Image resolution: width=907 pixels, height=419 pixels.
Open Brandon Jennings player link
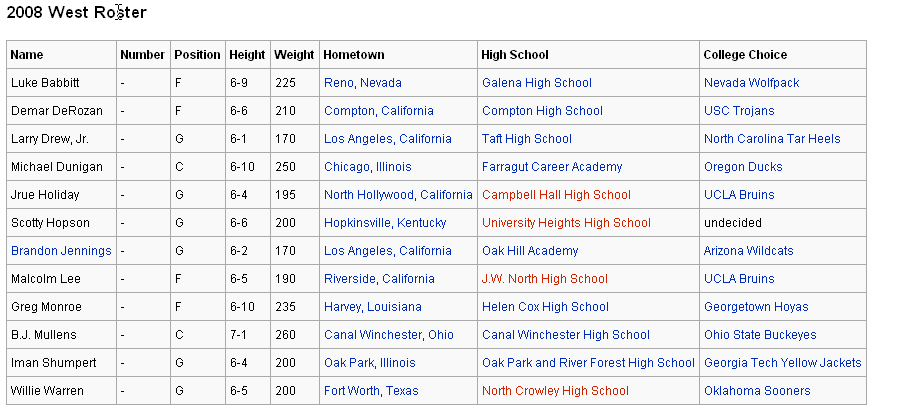(x=61, y=251)
